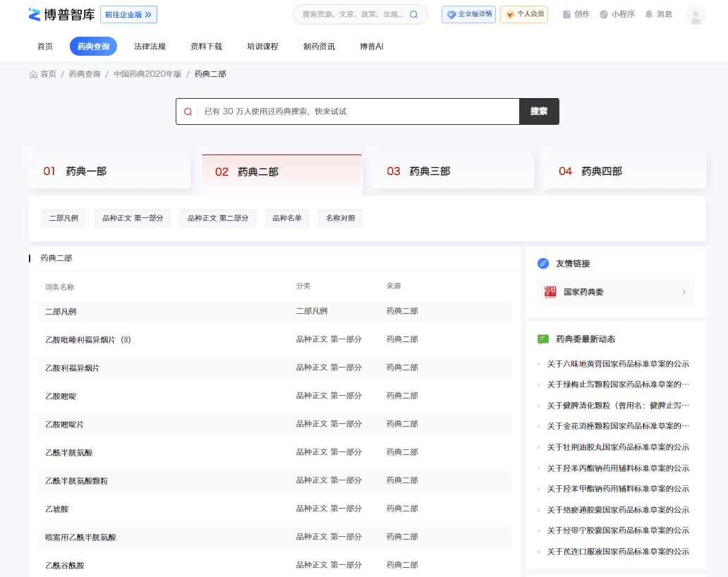728x577 pixels.
Task: Expand the 国家药典委 chevron arrow
Action: [684, 292]
